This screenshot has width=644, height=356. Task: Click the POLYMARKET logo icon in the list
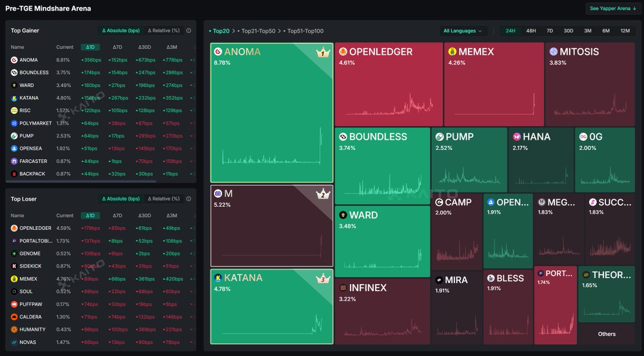point(14,123)
